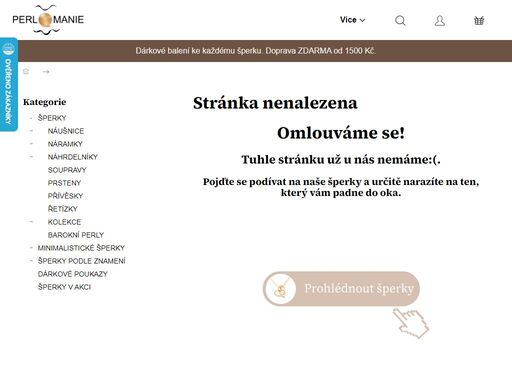Open the 'Ověřeno zákazníky' side badge
Image resolution: width=512 pixels, height=384 pixels.
pos(8,84)
